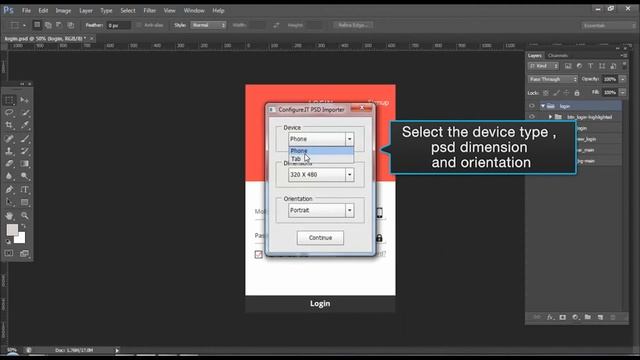Image resolution: width=640 pixels, height=360 pixels.
Task: Select the Hand tool
Action: point(9,216)
